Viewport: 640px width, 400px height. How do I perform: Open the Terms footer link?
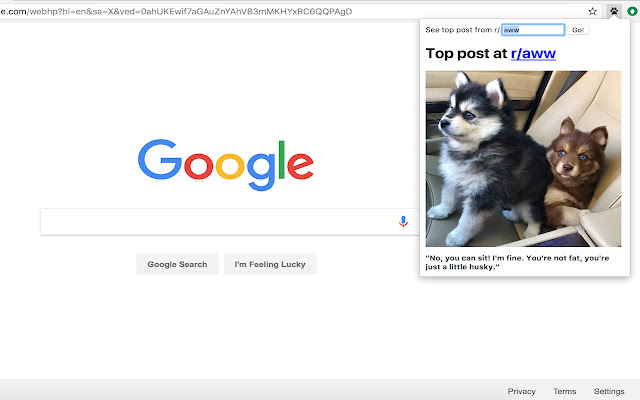564,391
